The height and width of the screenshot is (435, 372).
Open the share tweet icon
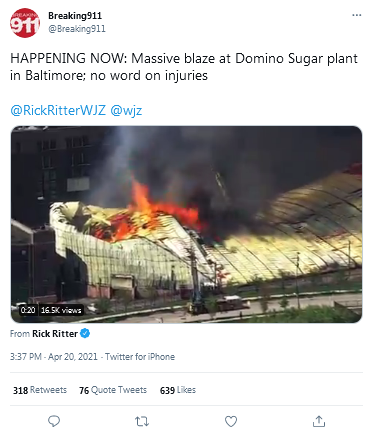319,421
